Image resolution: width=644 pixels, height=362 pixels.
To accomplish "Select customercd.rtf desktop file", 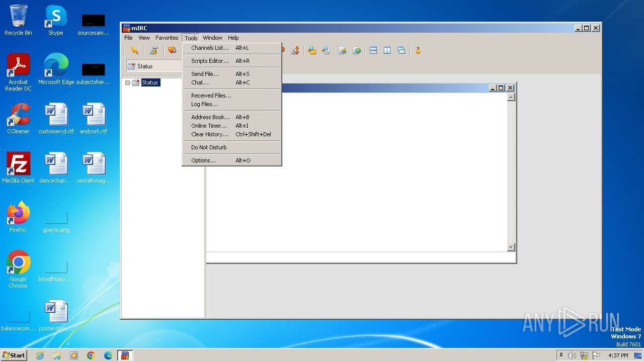I will coord(56,119).
